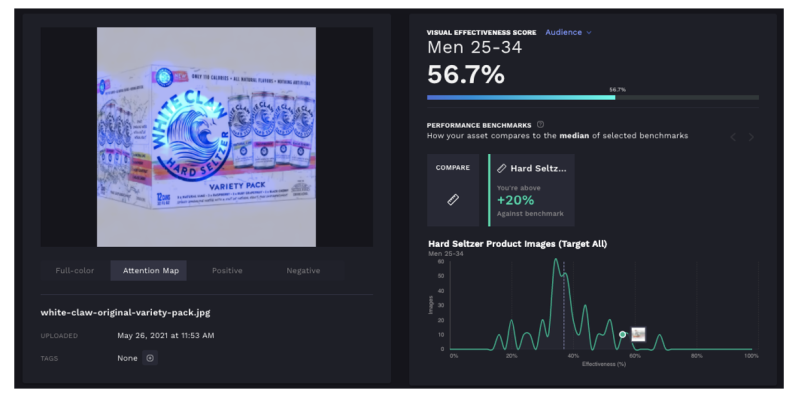Click the white-claw-original-variety-pack.jpg filename
Screen dimensions: 800x399
126,312
